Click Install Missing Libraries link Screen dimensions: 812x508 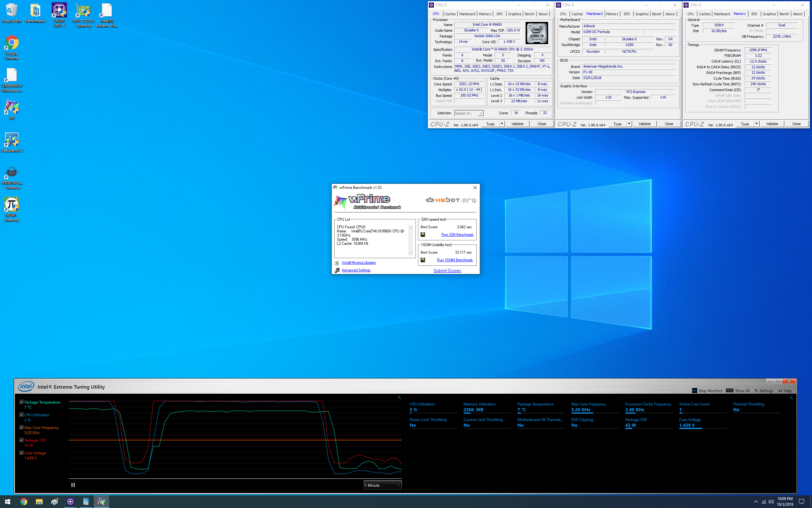(359, 262)
